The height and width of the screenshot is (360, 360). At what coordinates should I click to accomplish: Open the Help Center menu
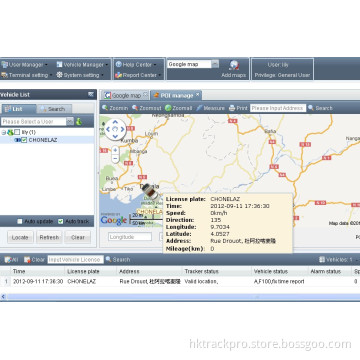click(x=136, y=65)
